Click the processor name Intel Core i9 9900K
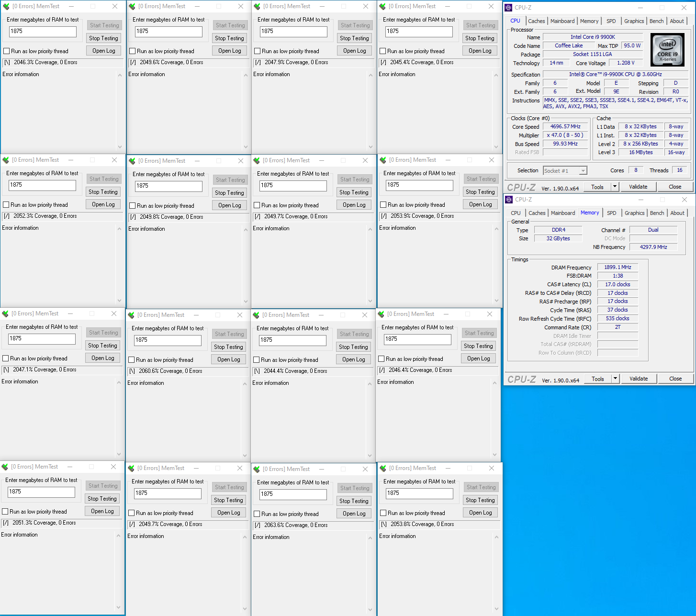 click(x=593, y=37)
